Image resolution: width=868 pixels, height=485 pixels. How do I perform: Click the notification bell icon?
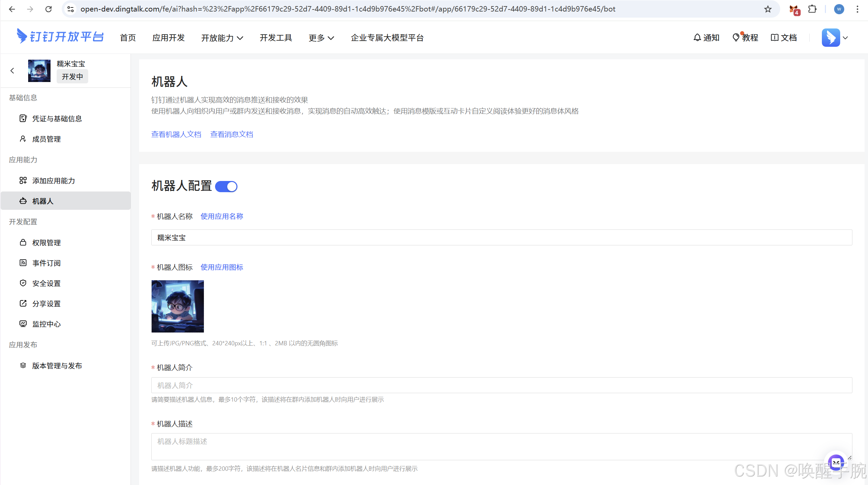pos(697,38)
